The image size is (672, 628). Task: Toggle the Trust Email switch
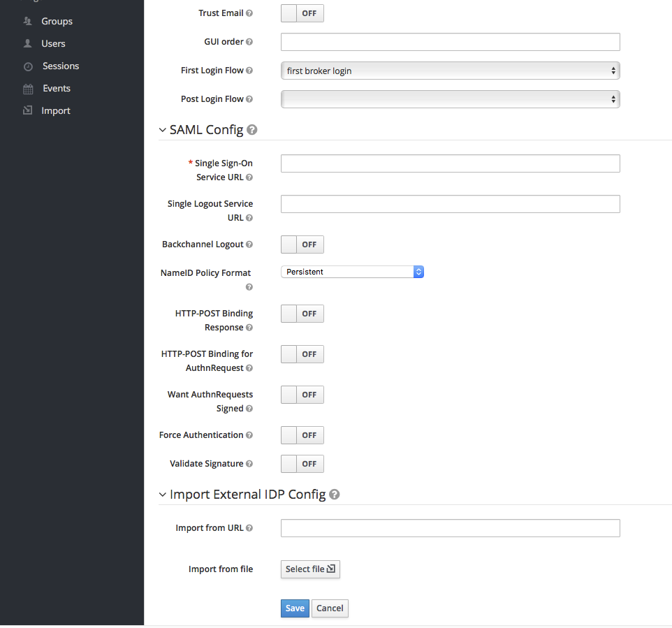(x=302, y=13)
